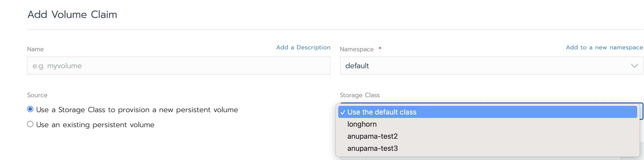Click the default namespace value
This screenshot has width=644, height=160.
click(x=357, y=65)
